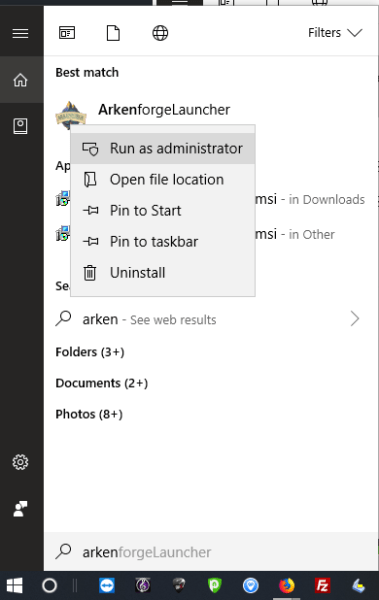The width and height of the screenshot is (379, 600).
Task: Launch FileZilla from the taskbar
Action: pyautogui.click(x=322, y=585)
